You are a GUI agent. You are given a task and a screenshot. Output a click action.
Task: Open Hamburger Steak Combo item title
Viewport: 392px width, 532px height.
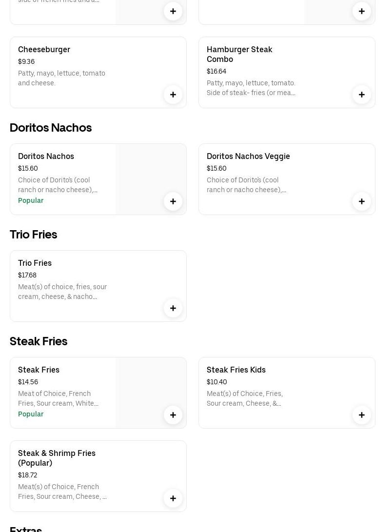(x=239, y=54)
